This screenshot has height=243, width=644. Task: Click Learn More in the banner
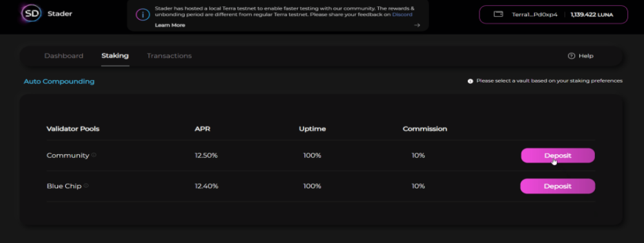click(170, 25)
